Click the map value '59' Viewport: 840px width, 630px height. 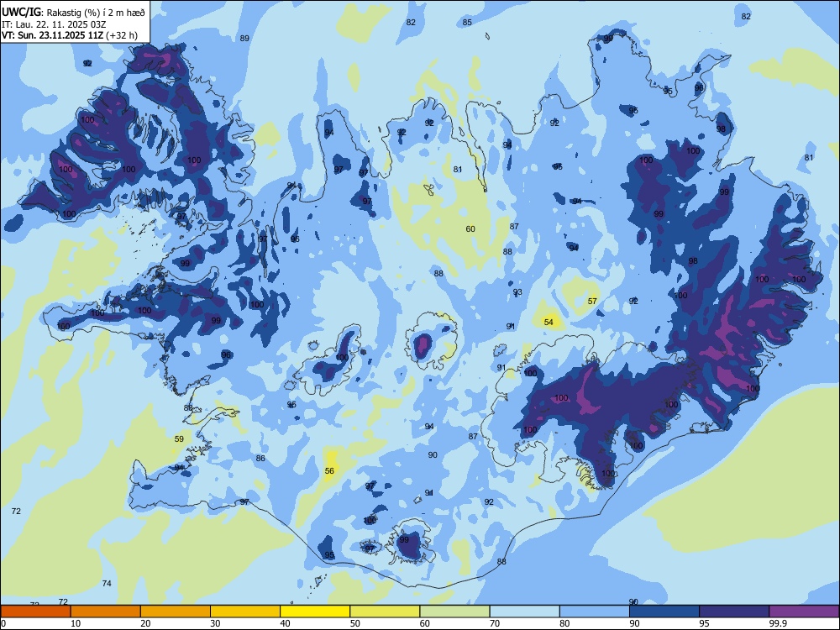pos(179,438)
